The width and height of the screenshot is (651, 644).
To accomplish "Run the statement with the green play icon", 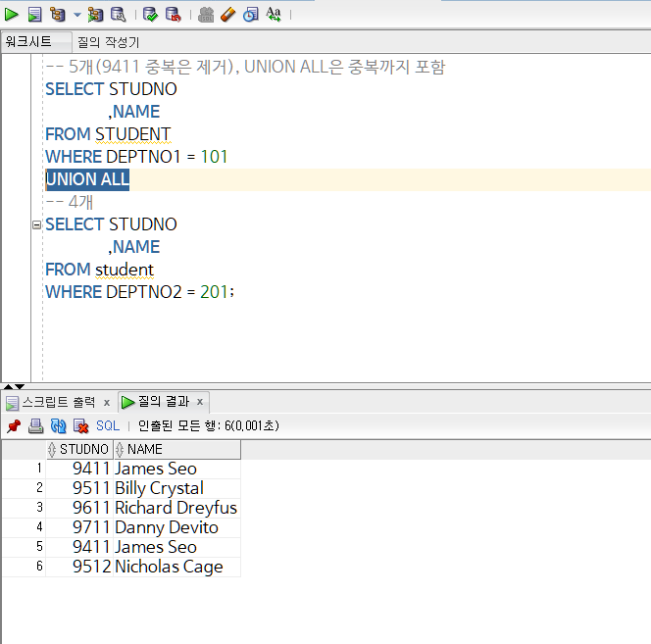I will [11, 15].
